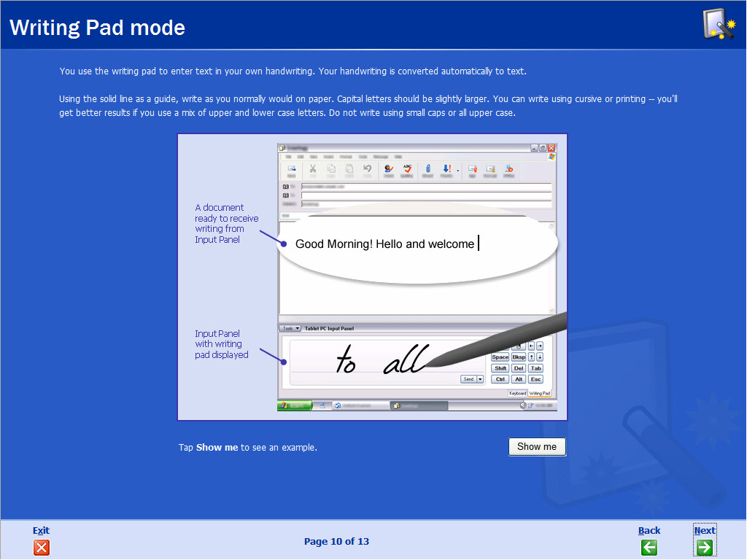Select the Writing Pad tab
This screenshot has width=747, height=560.
[x=541, y=392]
